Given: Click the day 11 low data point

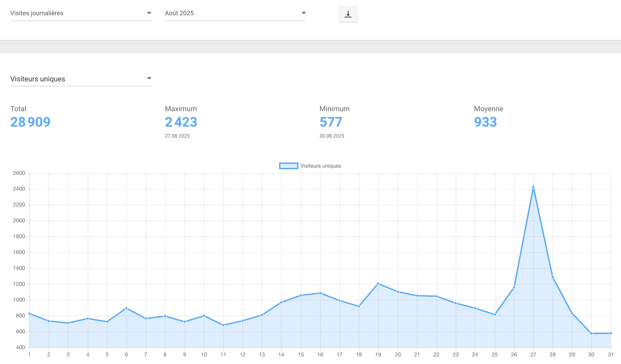Looking at the screenshot, I should point(223,325).
